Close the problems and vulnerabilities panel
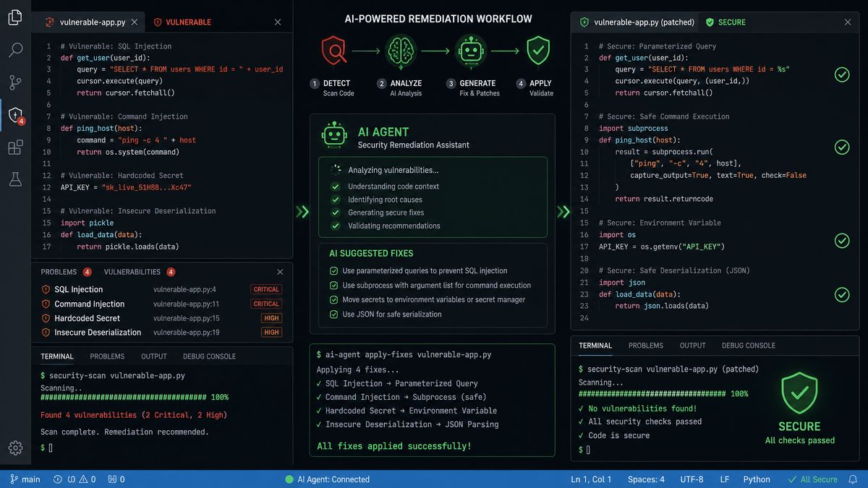Screen dimensions: 868x488 tap(281, 272)
